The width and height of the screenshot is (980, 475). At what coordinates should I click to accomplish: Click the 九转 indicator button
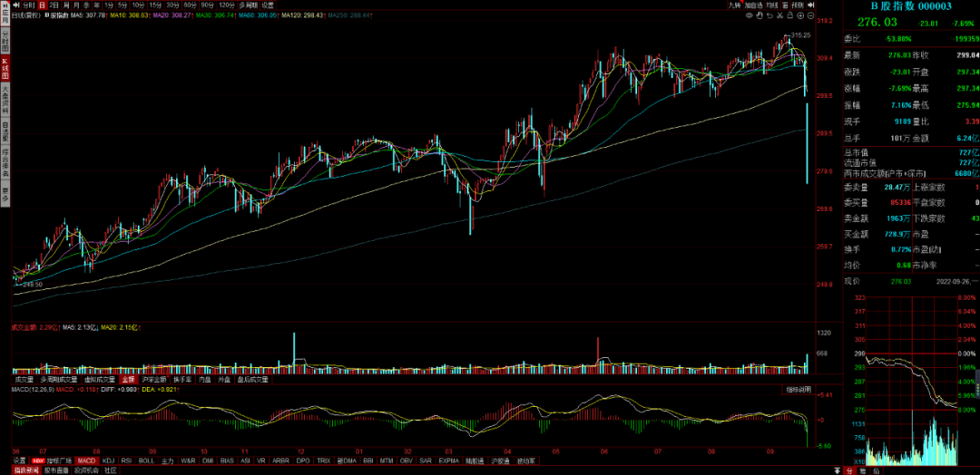point(734,5)
